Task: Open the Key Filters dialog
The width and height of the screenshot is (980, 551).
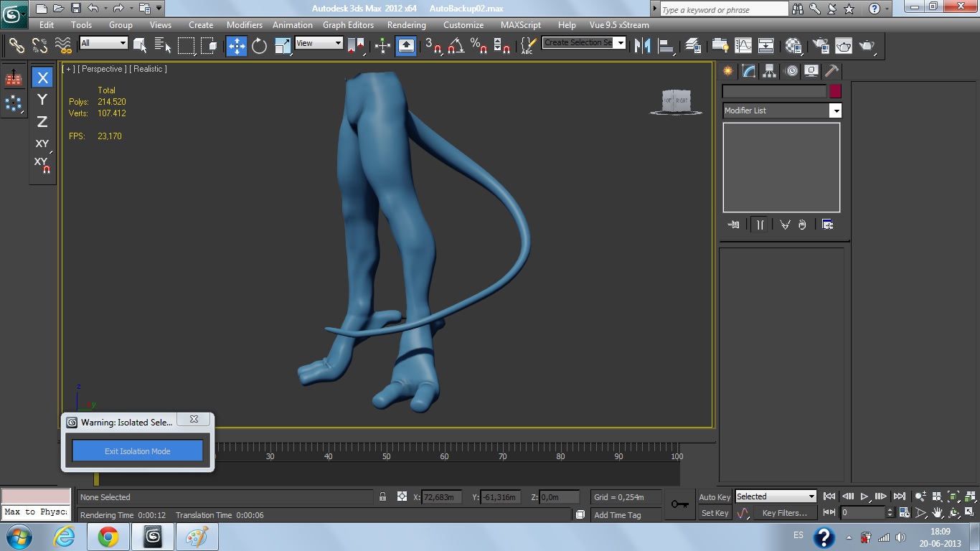Action: click(784, 513)
